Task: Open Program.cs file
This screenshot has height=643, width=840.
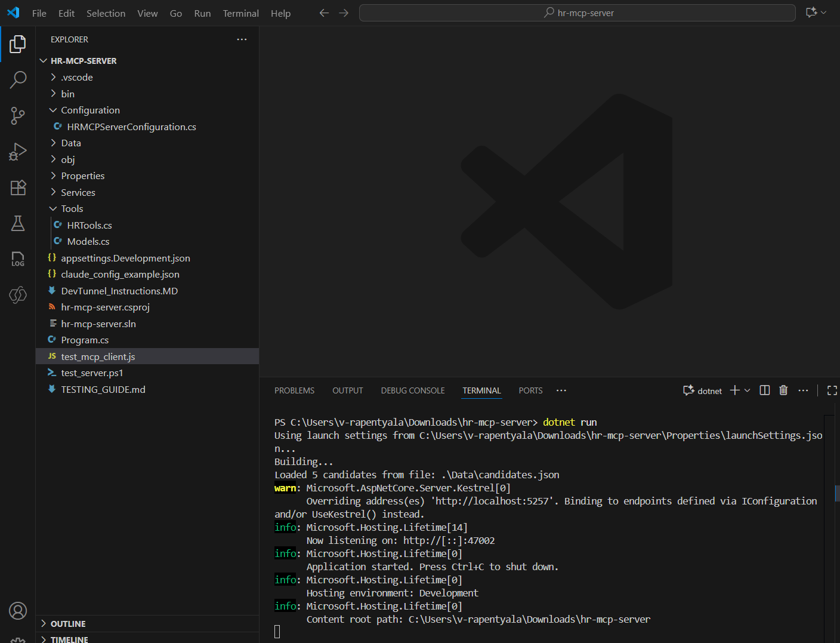Action: pyautogui.click(x=85, y=340)
